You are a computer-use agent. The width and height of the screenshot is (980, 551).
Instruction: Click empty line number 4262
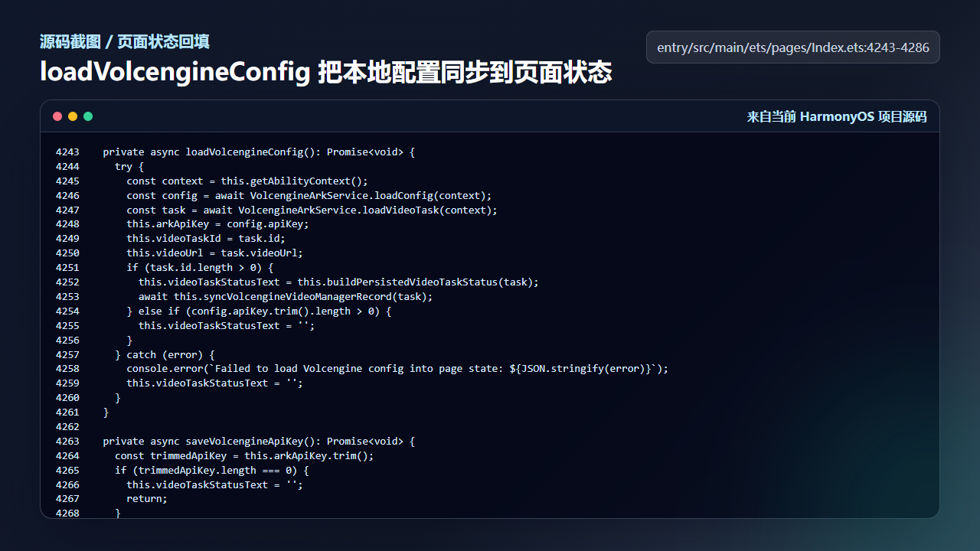tap(67, 427)
